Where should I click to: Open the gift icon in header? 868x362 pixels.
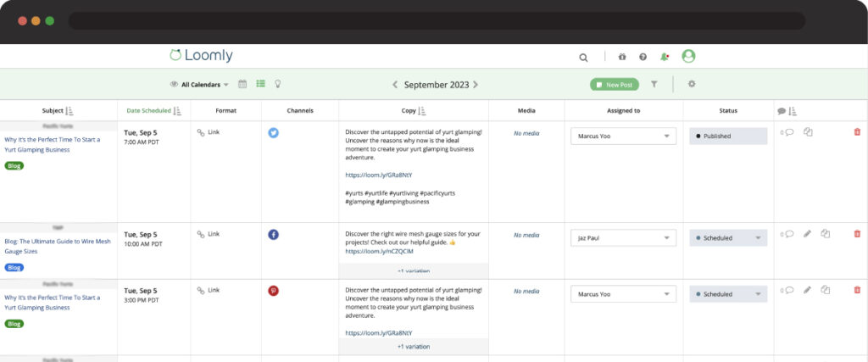pyautogui.click(x=622, y=57)
